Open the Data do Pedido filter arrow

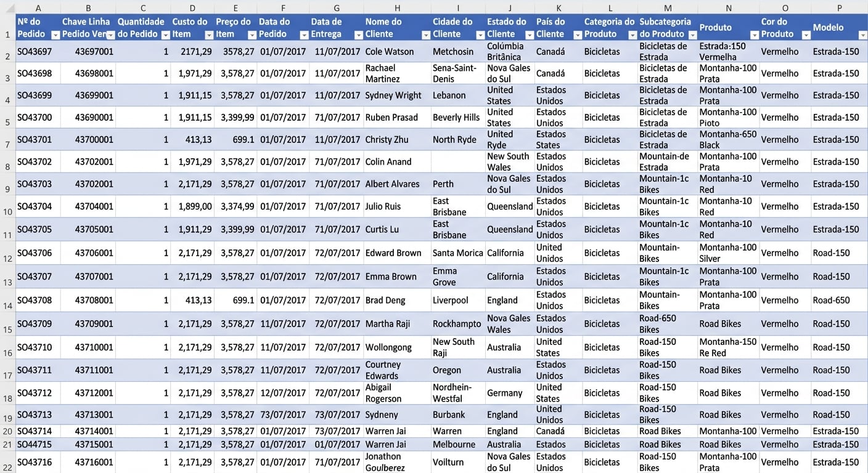[303, 35]
